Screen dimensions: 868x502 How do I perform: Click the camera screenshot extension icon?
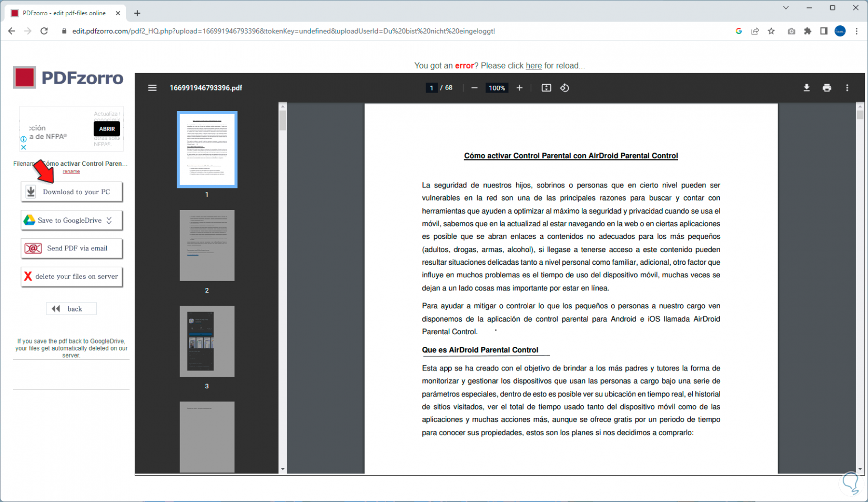[x=791, y=31]
